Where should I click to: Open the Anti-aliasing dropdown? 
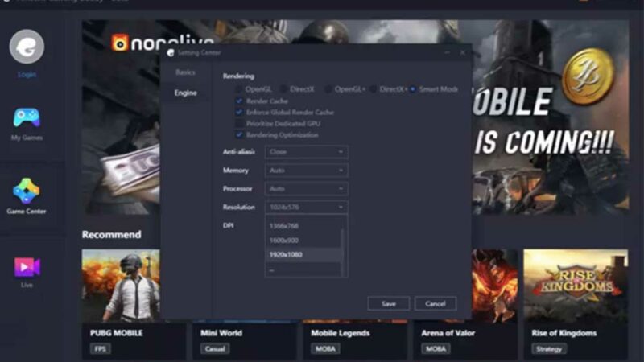(307, 152)
